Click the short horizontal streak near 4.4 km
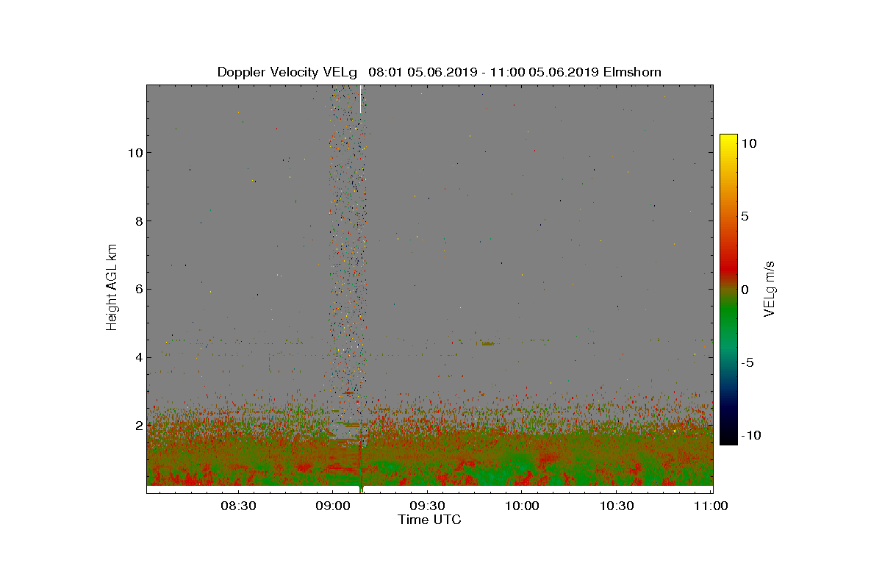This screenshot has height=588, width=882. click(x=488, y=343)
